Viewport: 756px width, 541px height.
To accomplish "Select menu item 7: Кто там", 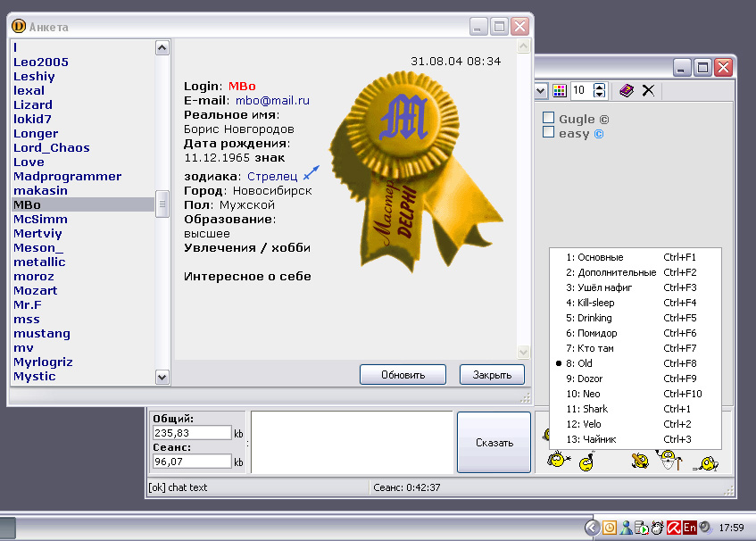I will 635,348.
